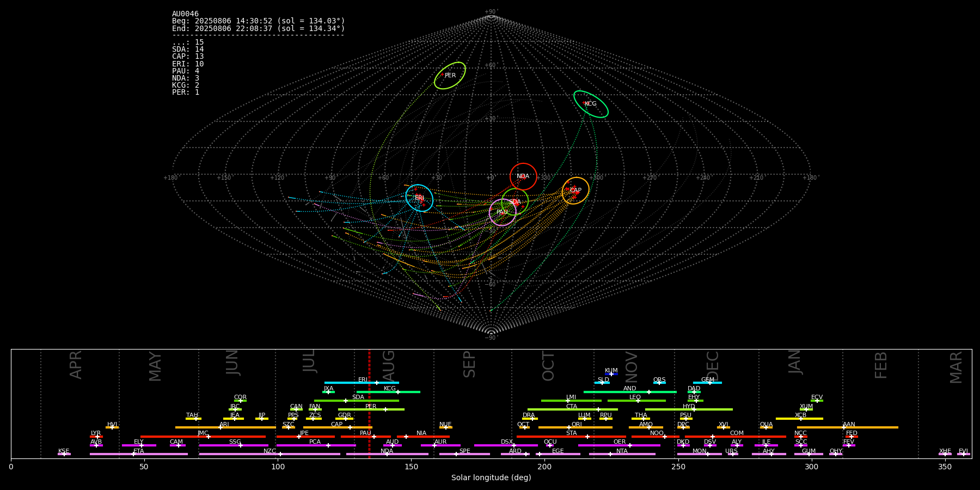980x490 pixels.
Task: Click the ARI shower bar in the timeline
Action: coord(225,427)
